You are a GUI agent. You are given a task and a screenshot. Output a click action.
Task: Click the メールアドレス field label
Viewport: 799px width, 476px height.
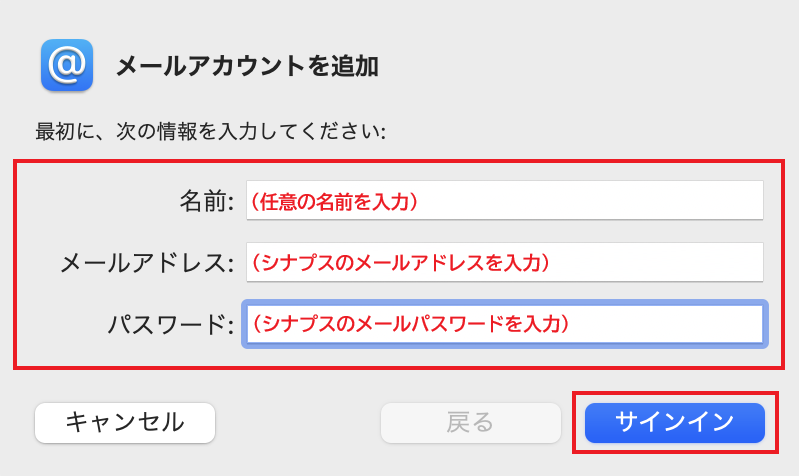pyautogui.click(x=147, y=263)
